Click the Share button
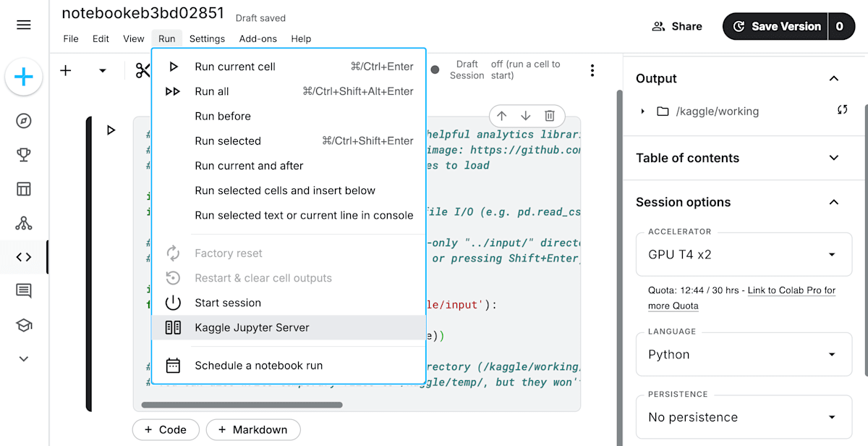The image size is (868, 446). pyautogui.click(x=677, y=26)
